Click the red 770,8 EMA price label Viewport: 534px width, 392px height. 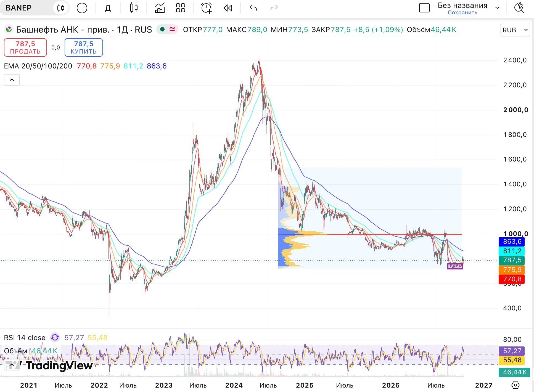click(x=512, y=279)
